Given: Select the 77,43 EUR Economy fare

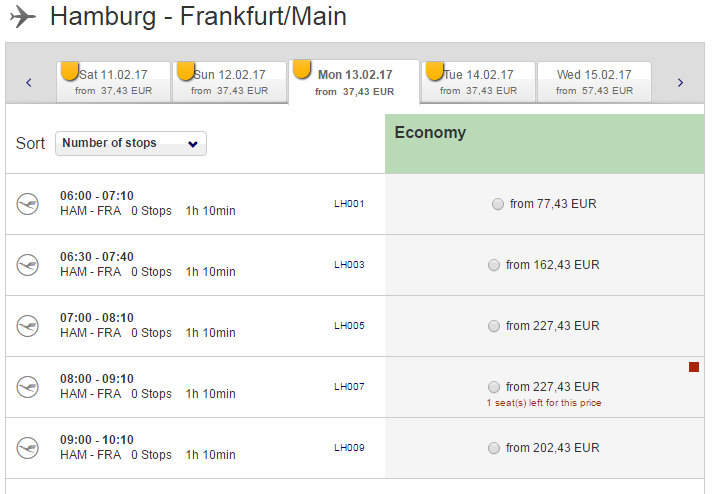Looking at the screenshot, I should coord(498,204).
